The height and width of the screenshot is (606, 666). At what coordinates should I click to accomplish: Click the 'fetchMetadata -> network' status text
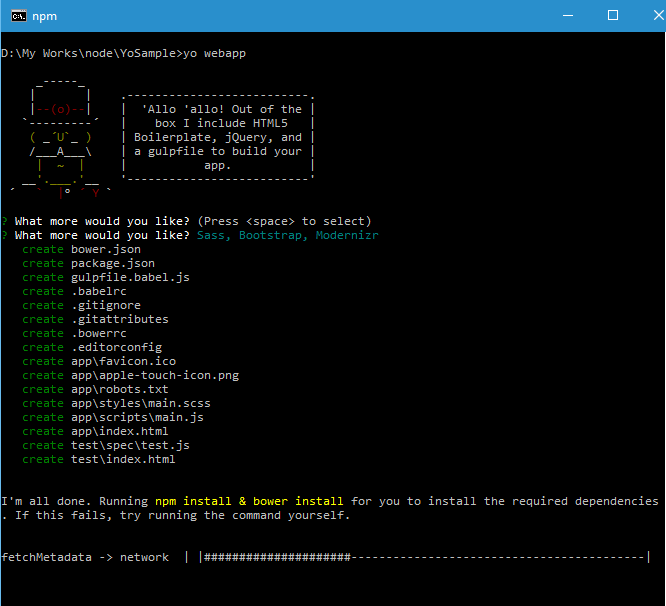(85, 557)
